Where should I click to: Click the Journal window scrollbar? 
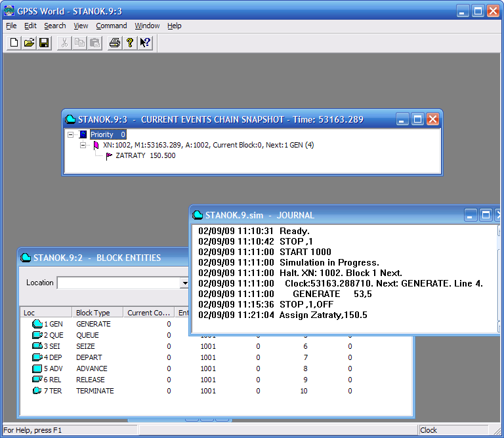pyautogui.click(x=499, y=279)
